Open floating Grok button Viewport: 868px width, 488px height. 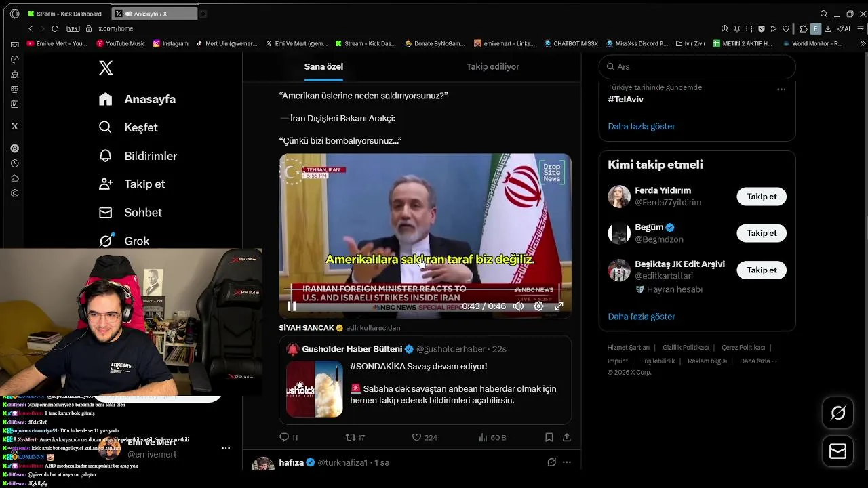[x=838, y=413]
